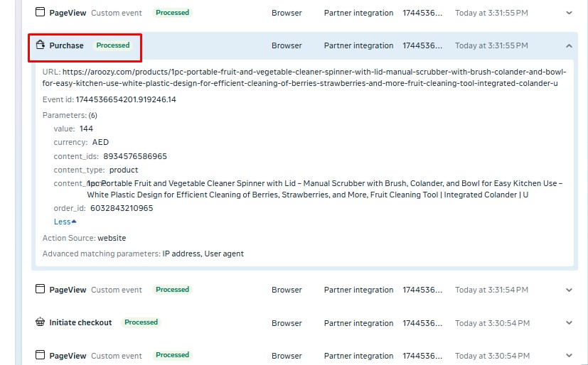Click the Processed badge on Purchase row
The width and height of the screenshot is (588, 365).
pyautogui.click(x=113, y=45)
